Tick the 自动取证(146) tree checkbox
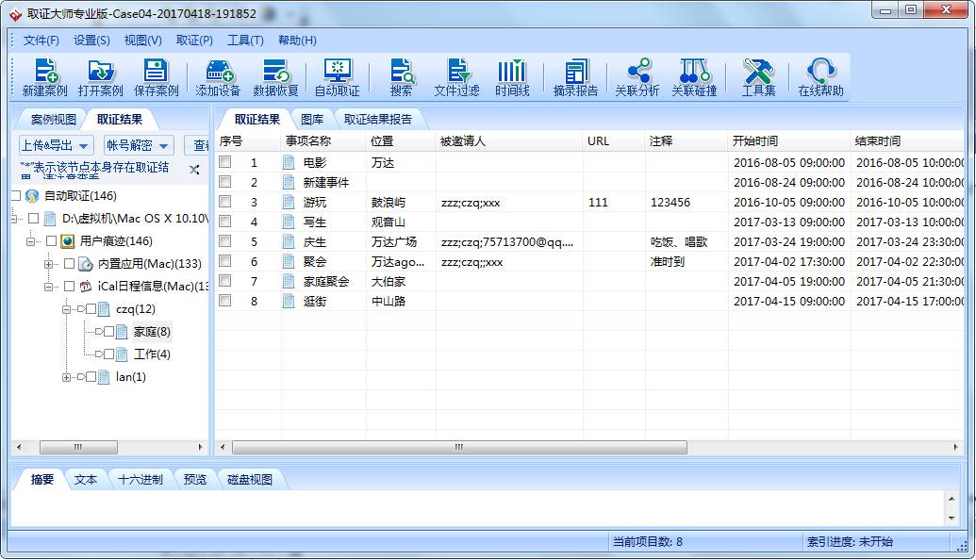The height and width of the screenshot is (560, 976). point(15,196)
